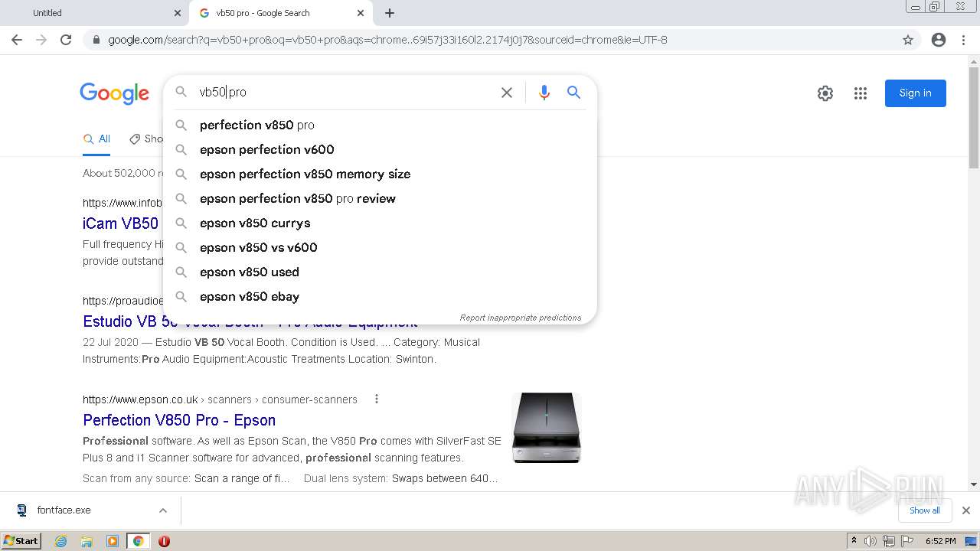Screen dimensions: 980x551
Task: Open the network tray icon
Action: (x=888, y=541)
